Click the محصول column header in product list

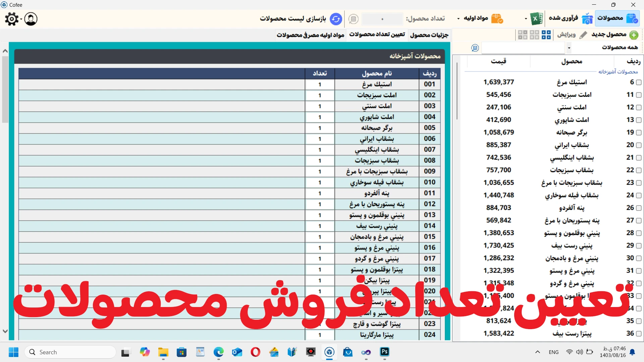(x=572, y=61)
